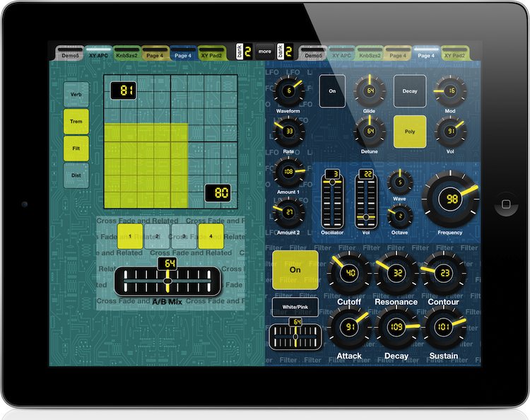This screenshot has width=530, height=420.
Task: Toggle cross fade button 2
Action: (x=157, y=236)
